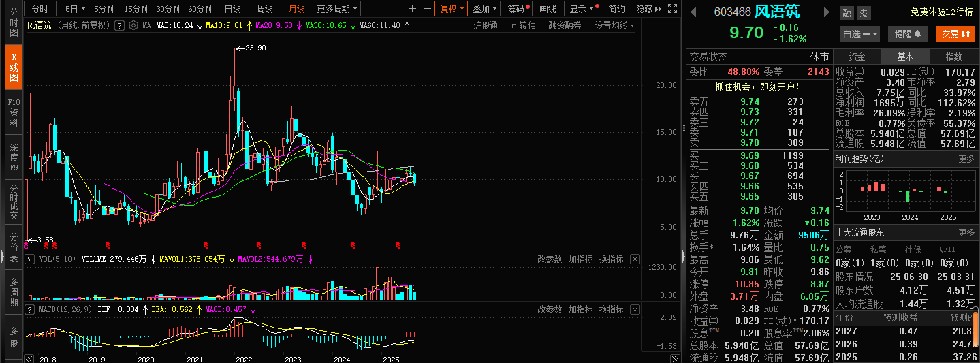This screenshot has height=363, width=980.
Task: Close the MACD indicator panel
Action: [x=635, y=309]
